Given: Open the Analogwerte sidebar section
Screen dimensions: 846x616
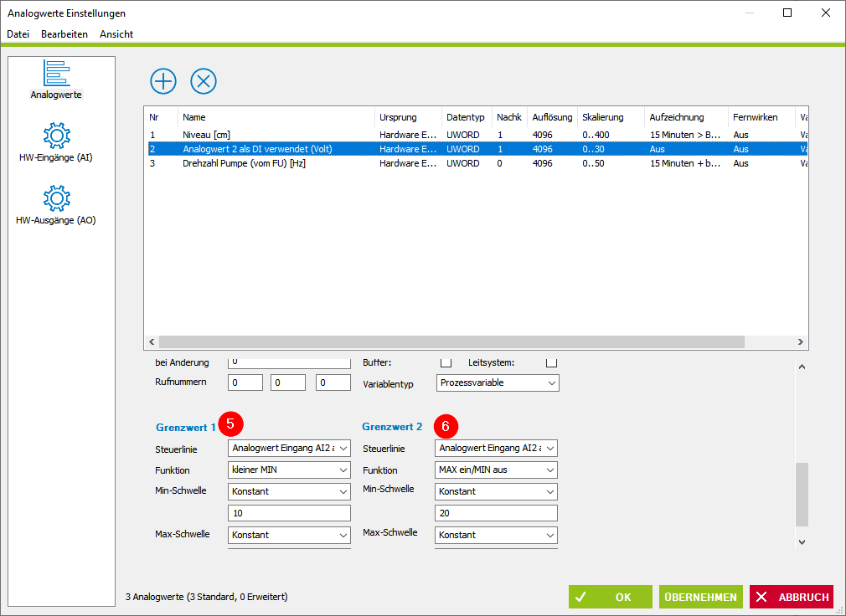Looking at the screenshot, I should (56, 80).
